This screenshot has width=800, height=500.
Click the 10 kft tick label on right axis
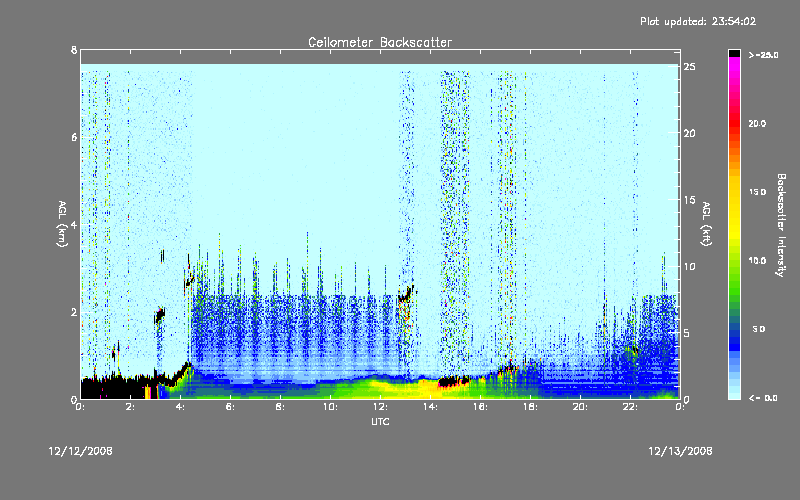click(690, 266)
